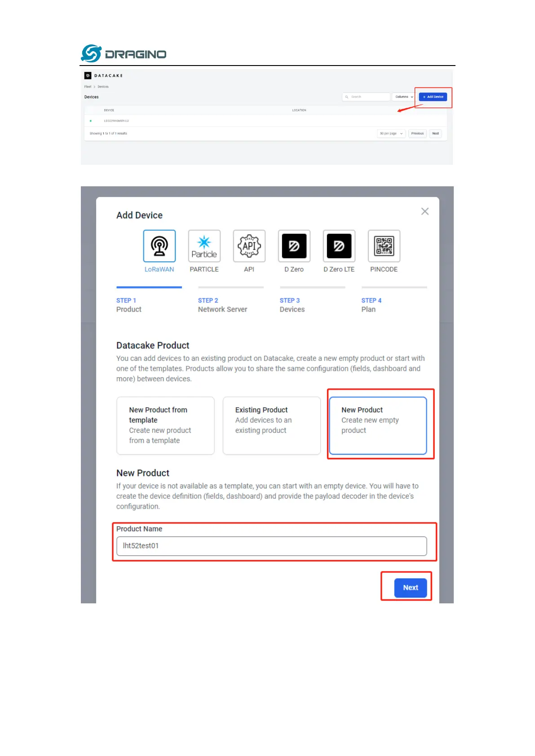Click the PARTICLE label text
Image resolution: width=535 pixels, height=756 pixels.
point(204,269)
